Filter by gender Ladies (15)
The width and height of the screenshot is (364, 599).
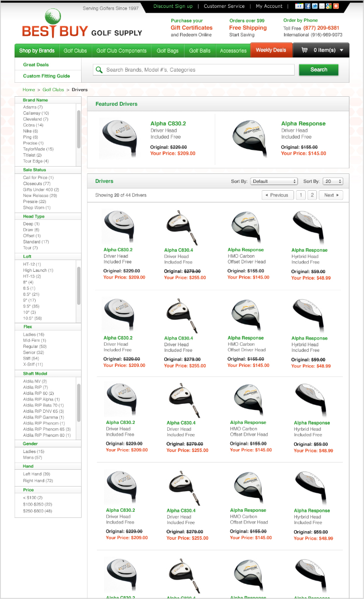click(x=34, y=451)
